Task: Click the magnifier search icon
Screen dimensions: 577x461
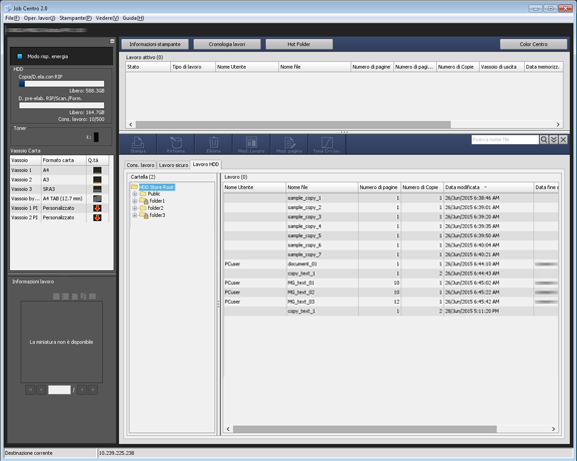Action: (544, 139)
